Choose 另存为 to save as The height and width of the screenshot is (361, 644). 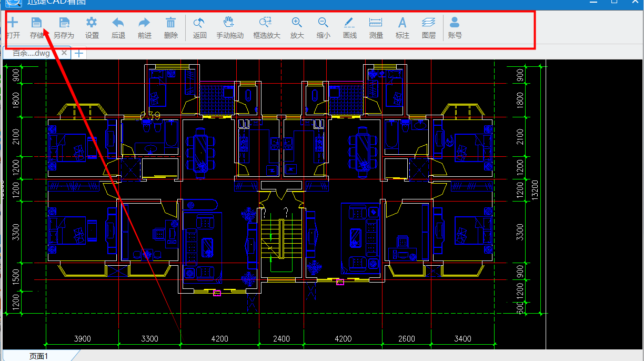[64, 28]
